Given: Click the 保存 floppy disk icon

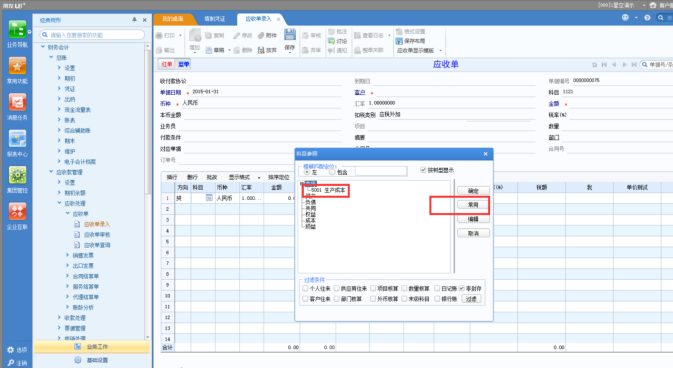Looking at the screenshot, I should pyautogui.click(x=290, y=35).
